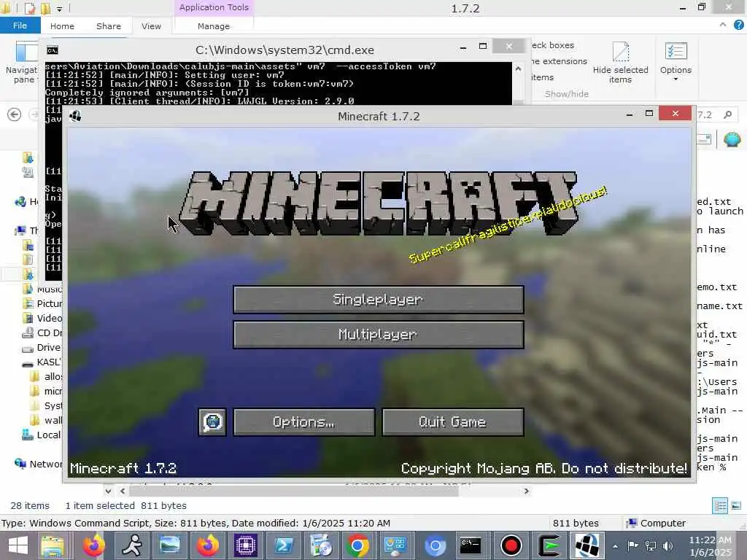Expand the Options dropdown arrow in ribbon

(x=676, y=79)
